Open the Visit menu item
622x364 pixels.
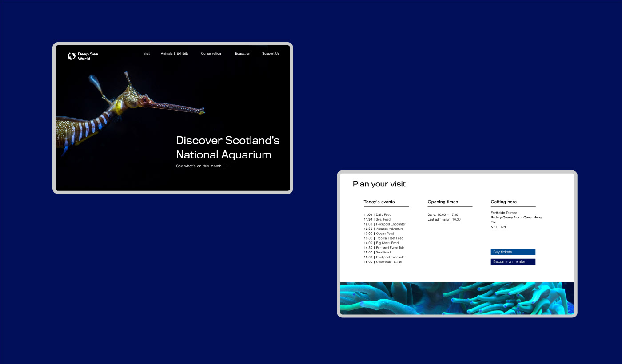point(147,54)
